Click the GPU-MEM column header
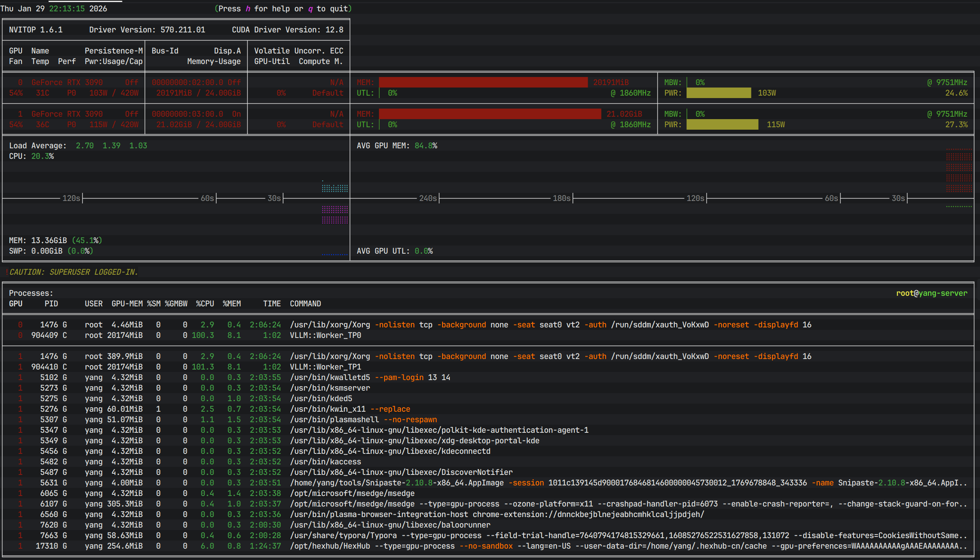980x560 pixels. click(x=127, y=304)
